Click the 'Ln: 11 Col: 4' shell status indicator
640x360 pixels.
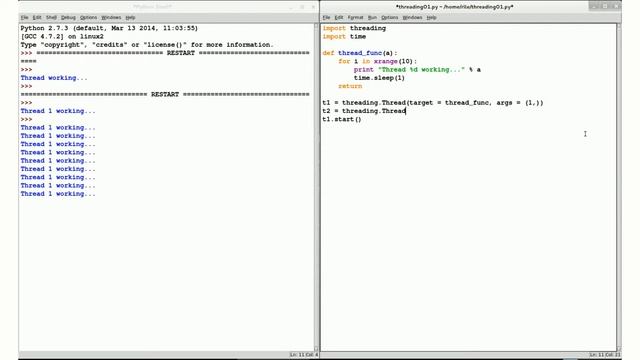[x=303, y=355]
